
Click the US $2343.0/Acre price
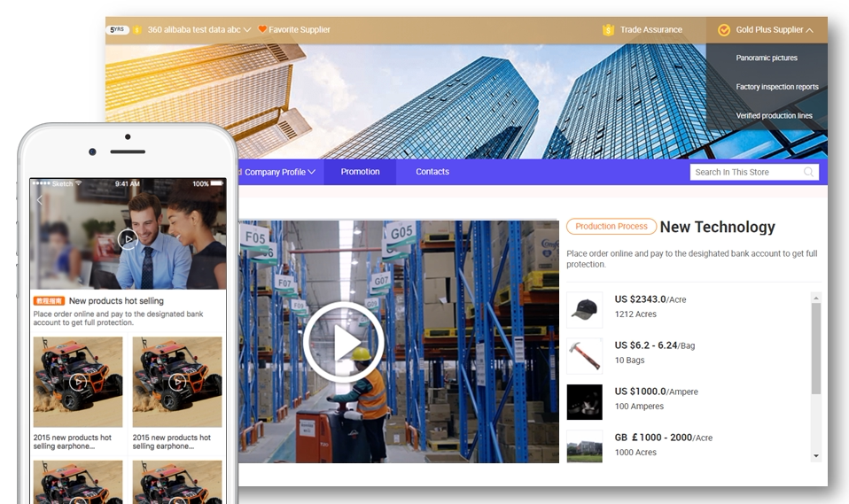click(650, 299)
